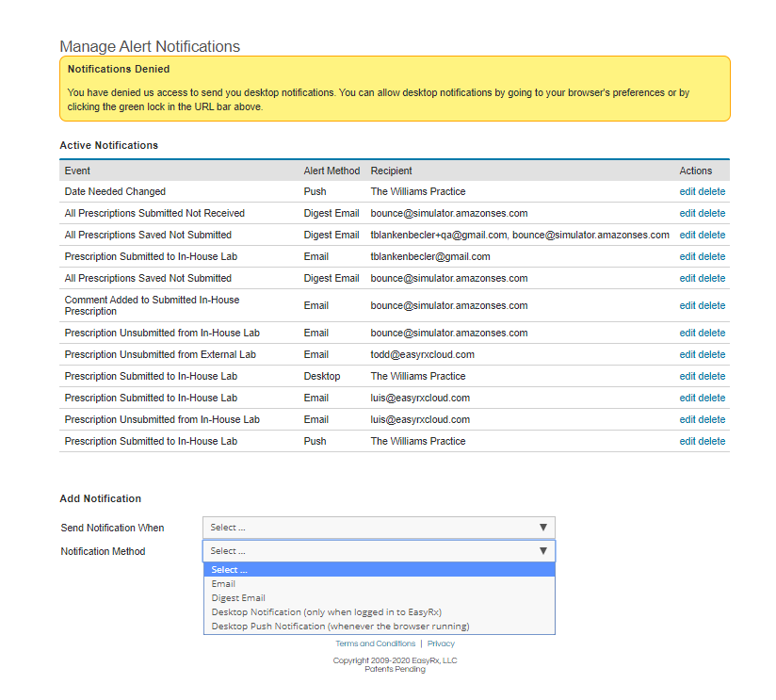
Task: Delete the Desktop alert for The Williams Practice
Action: tap(712, 376)
